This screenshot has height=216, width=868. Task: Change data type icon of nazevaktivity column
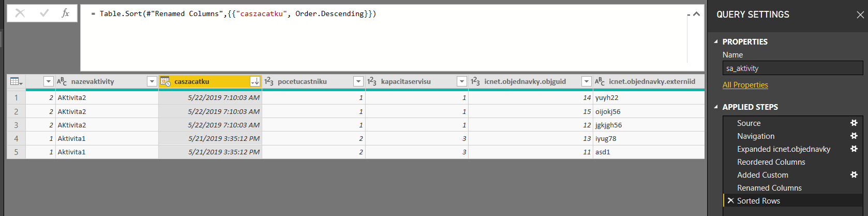(62, 81)
